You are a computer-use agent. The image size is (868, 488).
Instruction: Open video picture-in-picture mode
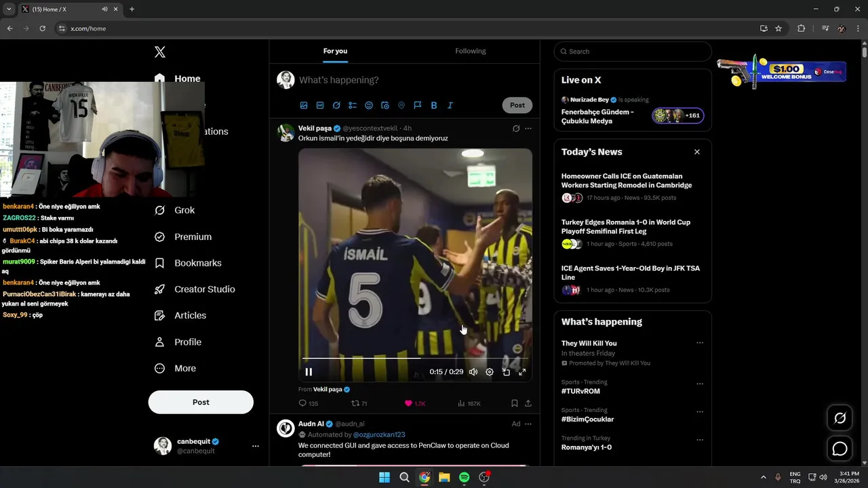tap(506, 371)
